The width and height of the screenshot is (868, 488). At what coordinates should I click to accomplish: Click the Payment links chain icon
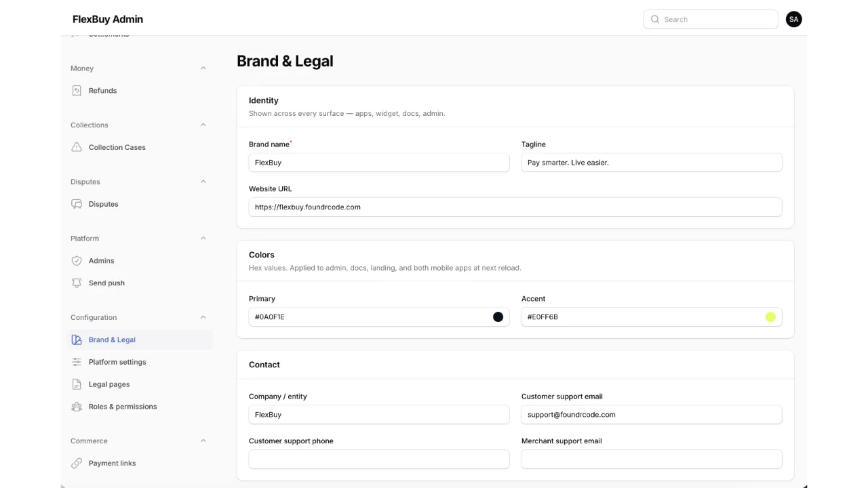coord(77,464)
